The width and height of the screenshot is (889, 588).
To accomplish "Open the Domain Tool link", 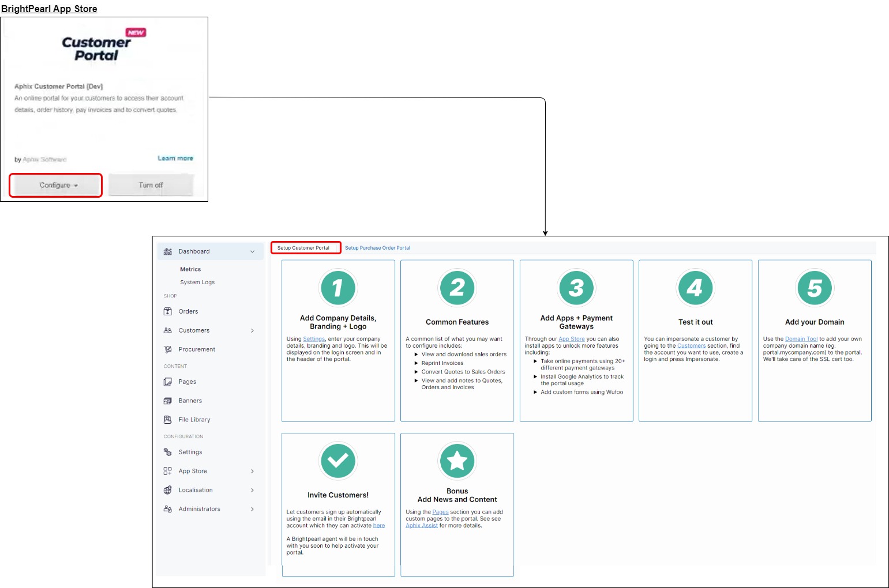I will pyautogui.click(x=801, y=339).
